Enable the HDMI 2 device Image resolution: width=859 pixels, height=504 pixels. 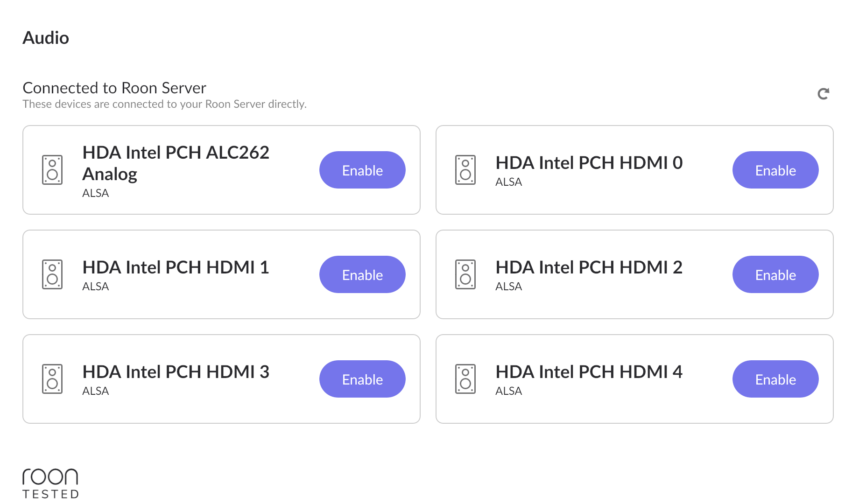(x=775, y=274)
